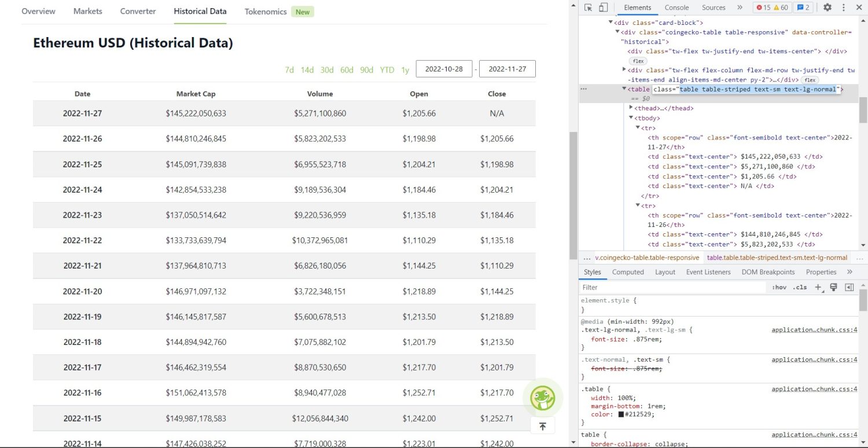Screen dimensions: 868x448
Task: Click the flex badge on the flex-column div
Action: pyautogui.click(x=810, y=80)
